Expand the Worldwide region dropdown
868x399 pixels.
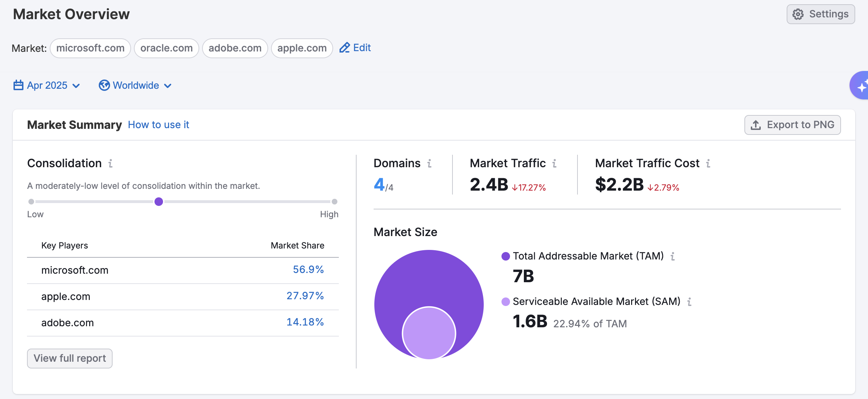135,86
